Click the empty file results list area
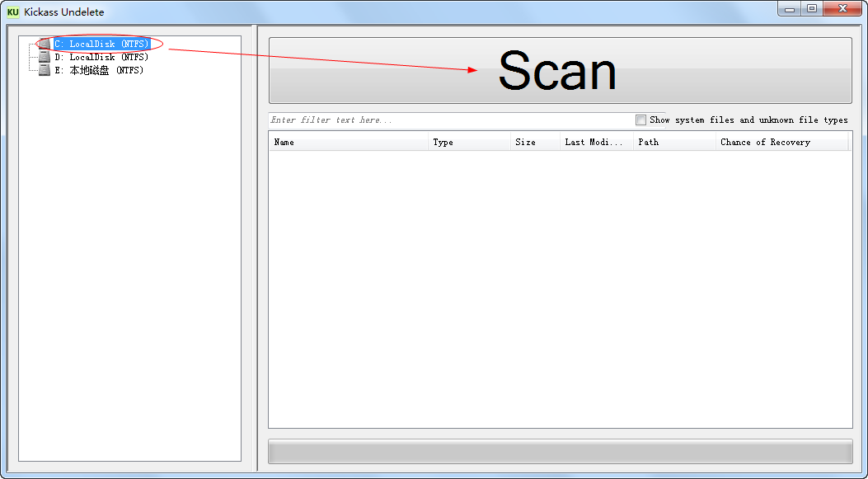The width and height of the screenshot is (868, 479). click(x=560, y=289)
